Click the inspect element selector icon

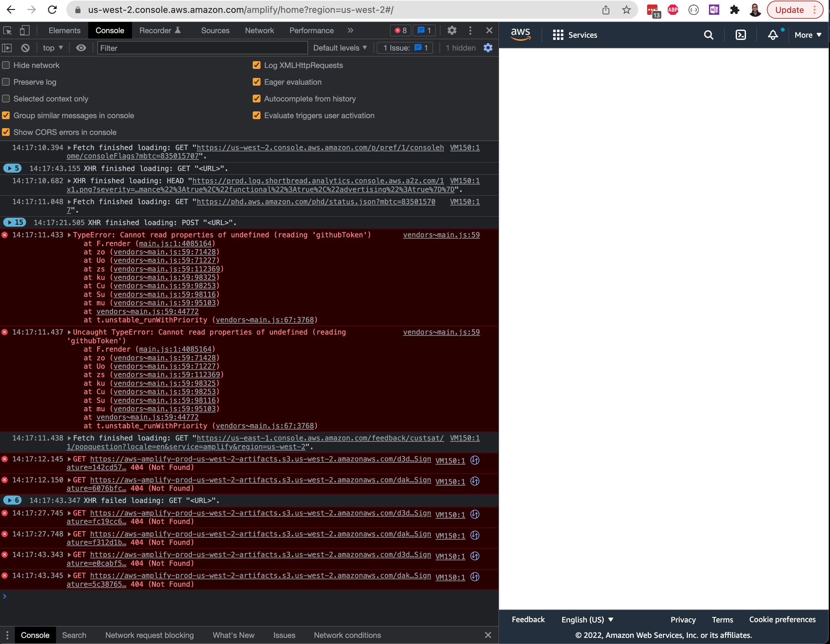[7, 30]
